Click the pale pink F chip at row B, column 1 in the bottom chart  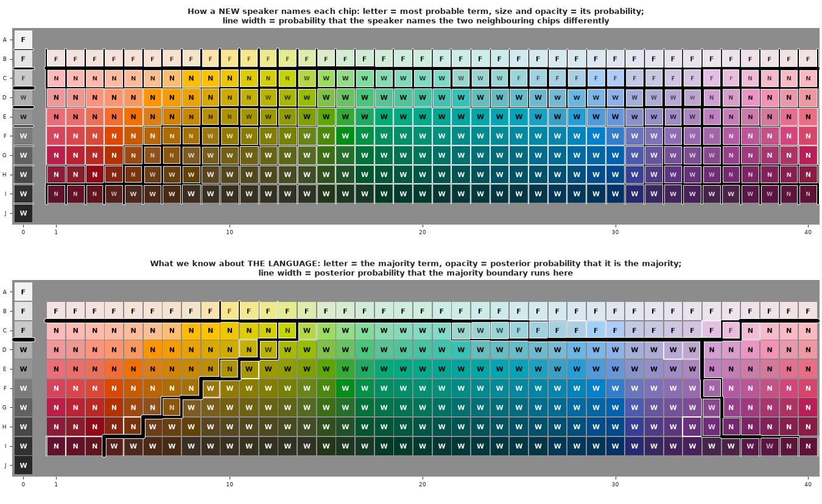[56, 311]
